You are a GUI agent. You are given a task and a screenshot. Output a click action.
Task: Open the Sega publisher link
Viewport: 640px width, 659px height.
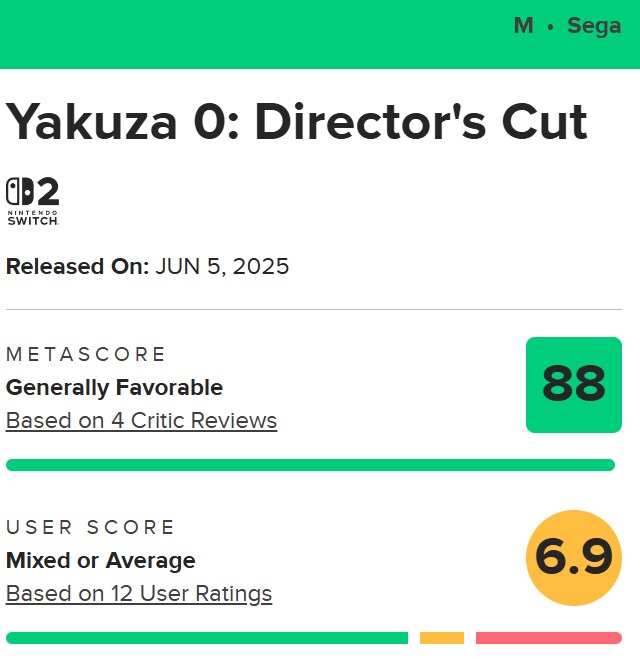click(x=594, y=26)
